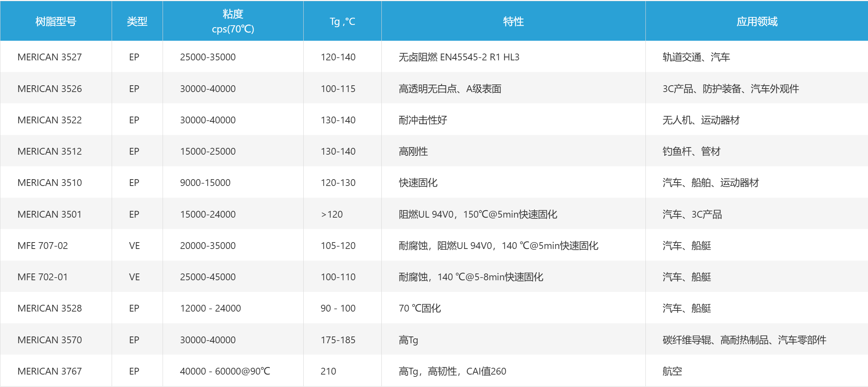Click the 特性 column header
The image size is (868, 387).
(513, 21)
